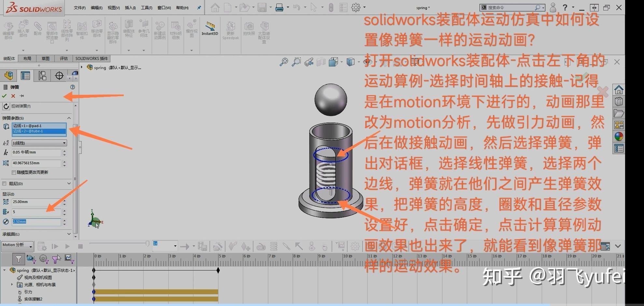Click free length field 40.96756153mm
644x306 pixels.
(x=36, y=163)
